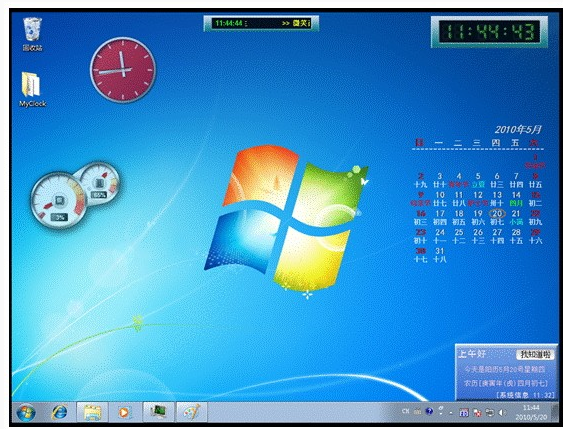Screen dimensions: 563x429
Task: Click the large CPU meter dial gadget
Action: point(59,200)
